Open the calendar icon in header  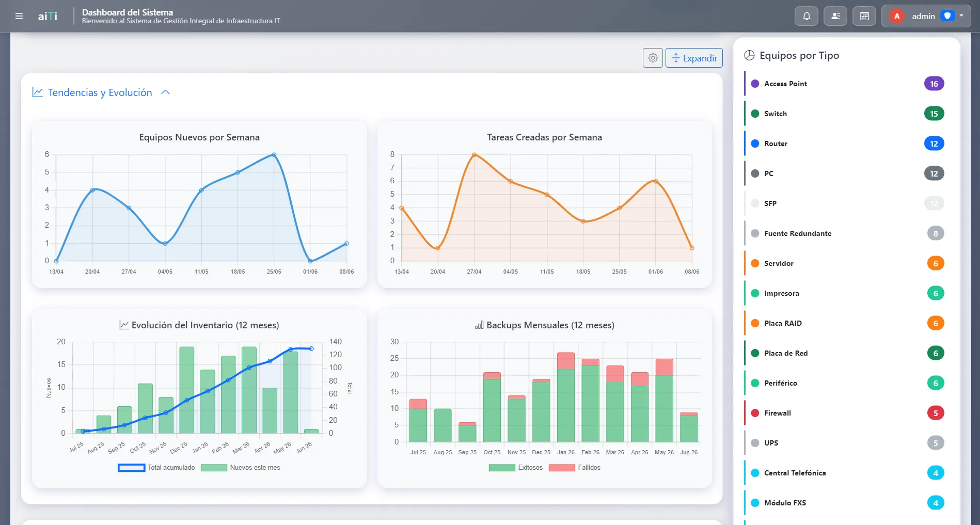pyautogui.click(x=864, y=16)
